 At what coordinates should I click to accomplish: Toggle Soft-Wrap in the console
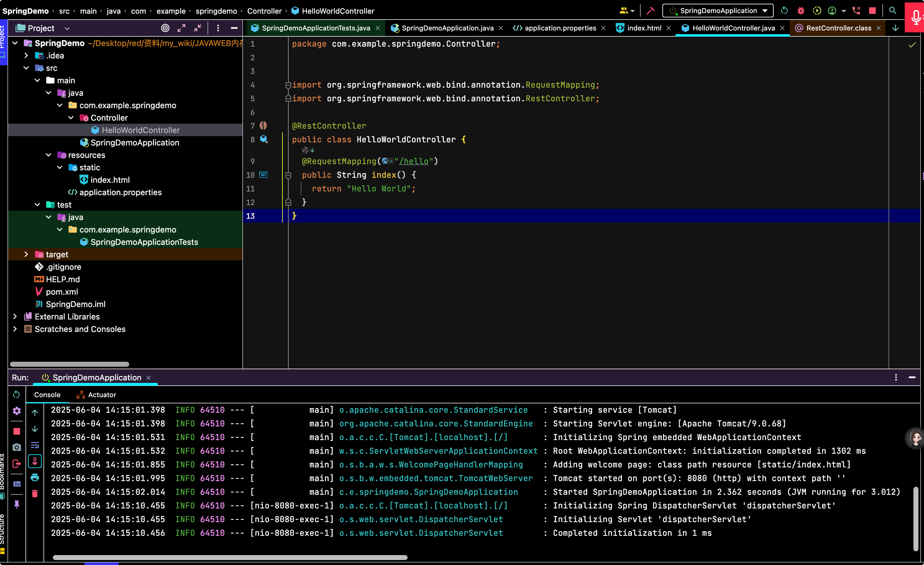coord(34,445)
